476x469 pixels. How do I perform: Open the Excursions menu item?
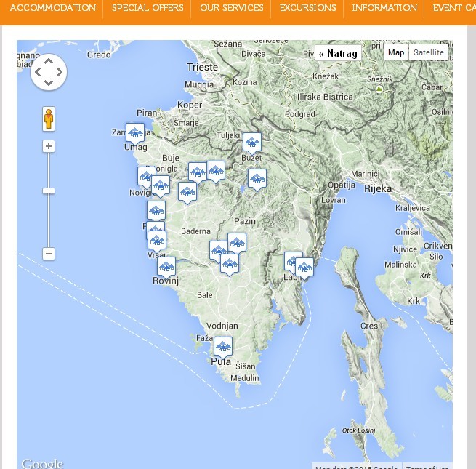[x=308, y=8]
